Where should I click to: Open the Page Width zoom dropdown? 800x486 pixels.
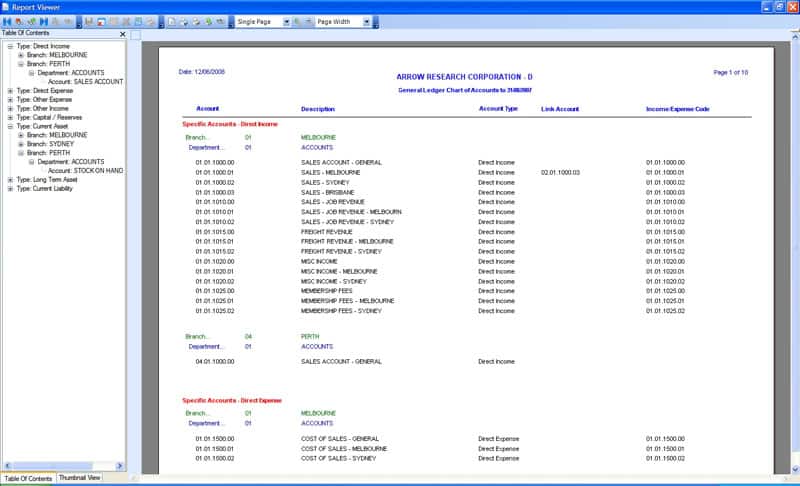click(366, 22)
